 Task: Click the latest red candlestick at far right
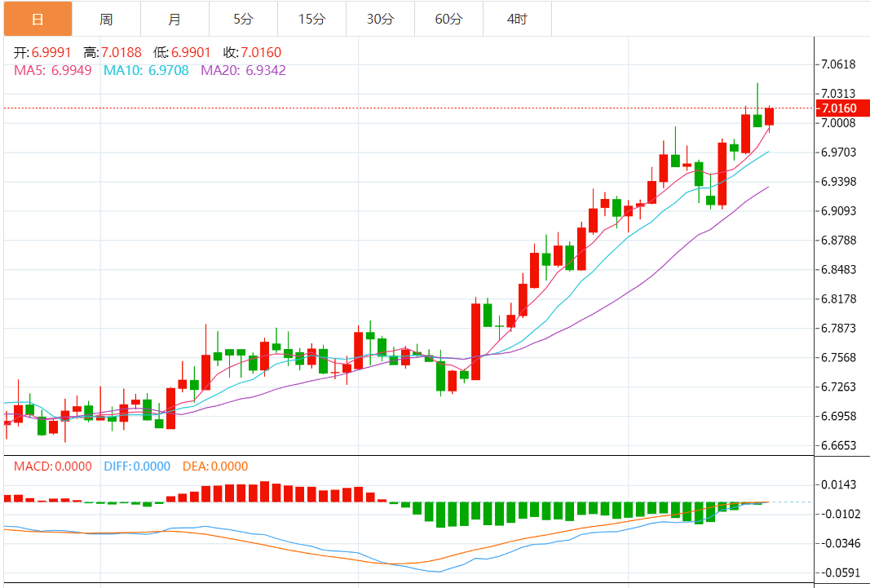769,117
